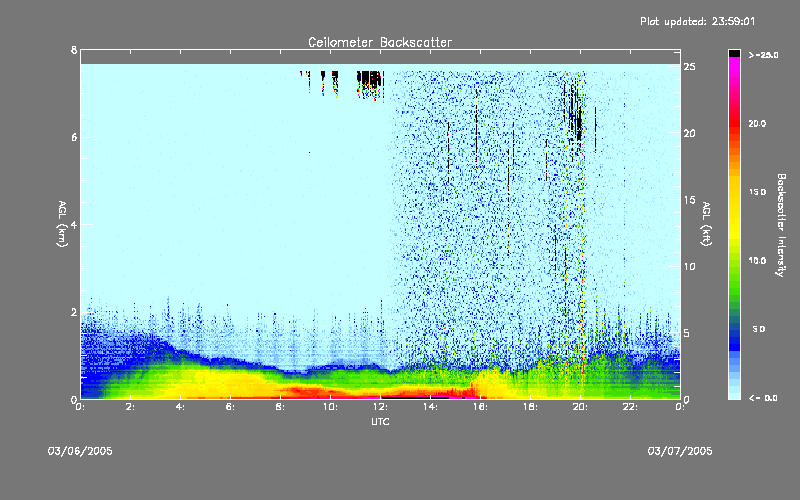Click the 14: hour tick on UTC axis
Screen dimensions: 800x500
pyautogui.click(x=431, y=407)
